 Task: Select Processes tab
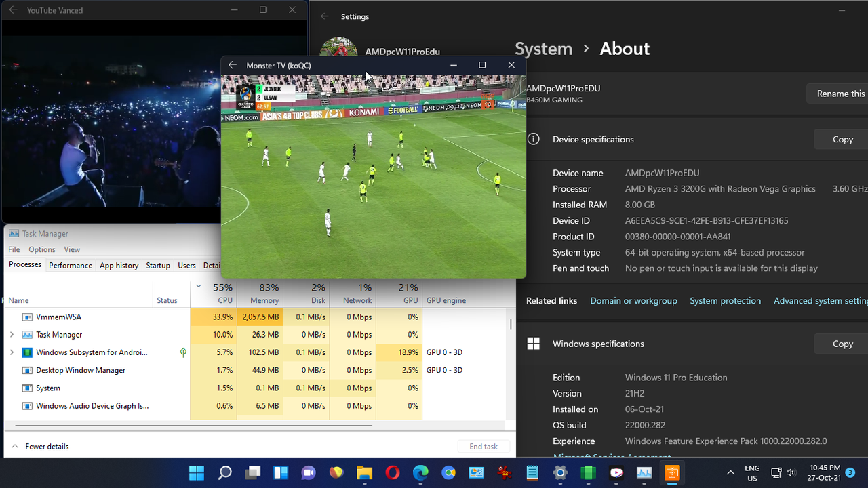pyautogui.click(x=25, y=265)
